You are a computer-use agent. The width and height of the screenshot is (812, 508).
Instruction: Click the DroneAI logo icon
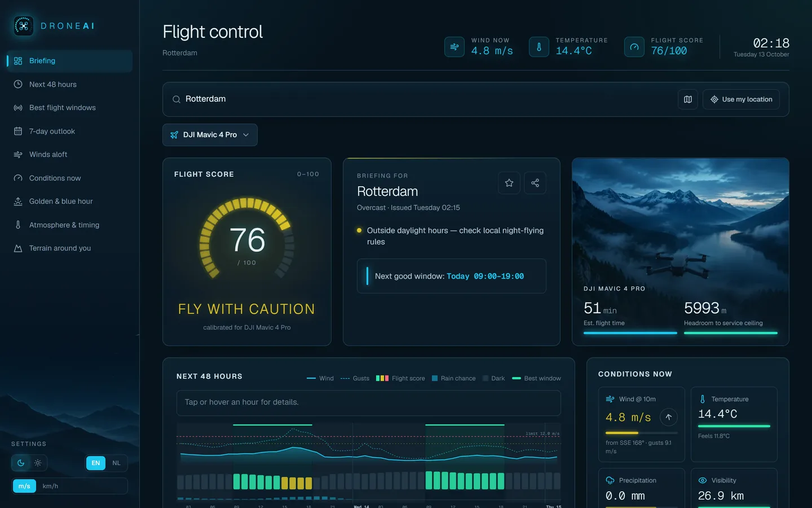point(24,26)
